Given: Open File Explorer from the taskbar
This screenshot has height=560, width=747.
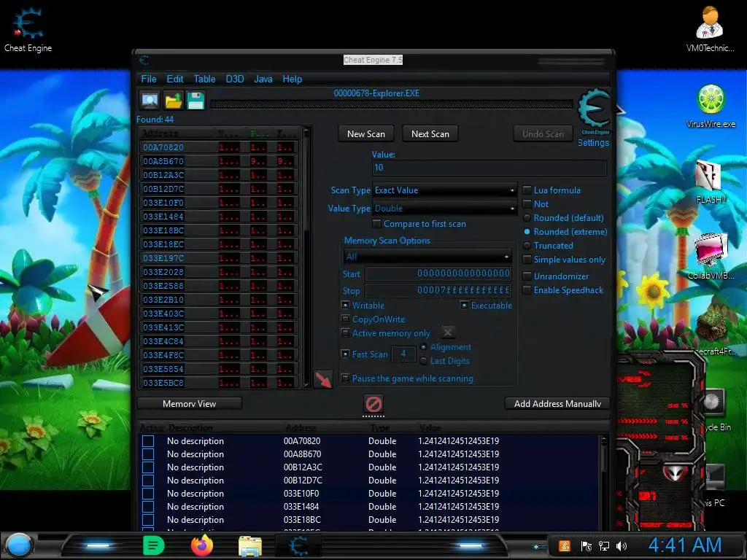Looking at the screenshot, I should [x=250, y=546].
